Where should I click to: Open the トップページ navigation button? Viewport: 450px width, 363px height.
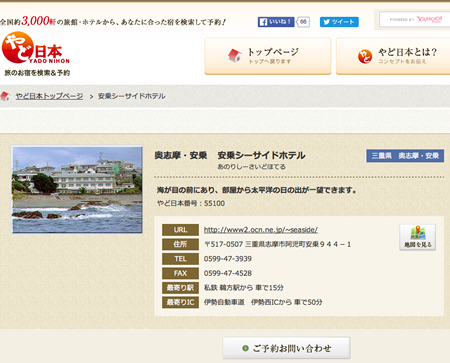coord(268,56)
